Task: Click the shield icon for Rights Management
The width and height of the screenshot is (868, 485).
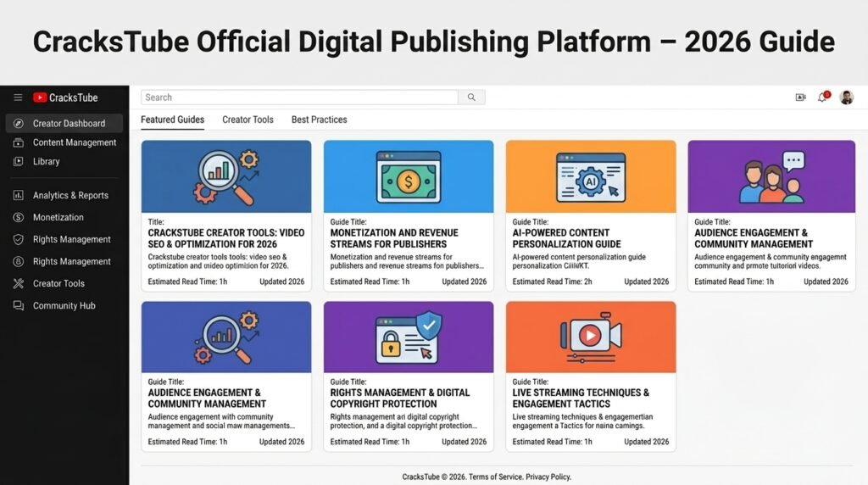Action: 19,240
